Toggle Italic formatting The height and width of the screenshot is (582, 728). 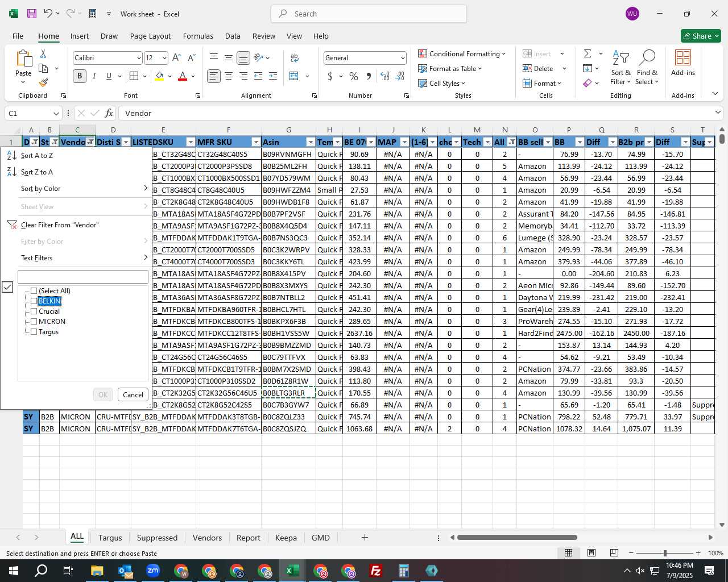94,76
